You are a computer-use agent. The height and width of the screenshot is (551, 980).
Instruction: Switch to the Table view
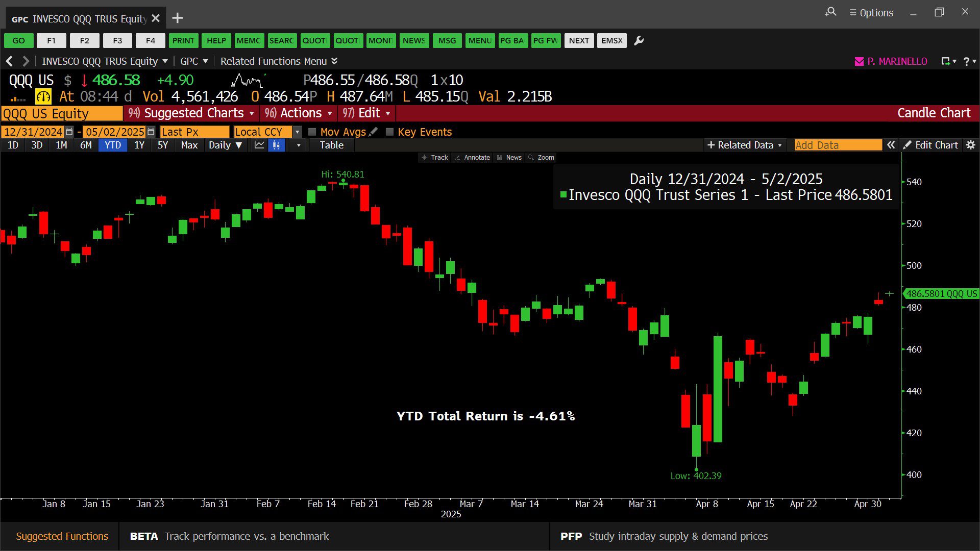tap(331, 145)
